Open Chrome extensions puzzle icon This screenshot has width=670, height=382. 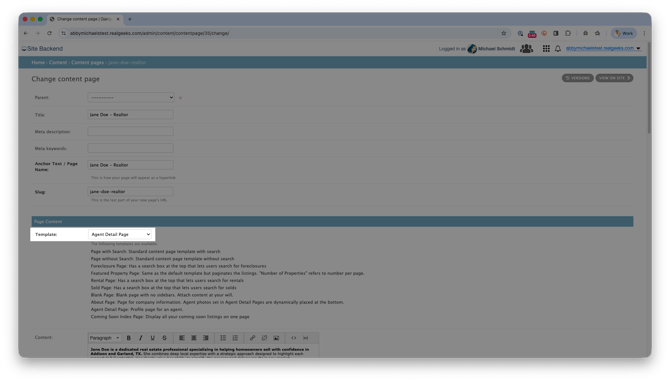[x=568, y=33]
